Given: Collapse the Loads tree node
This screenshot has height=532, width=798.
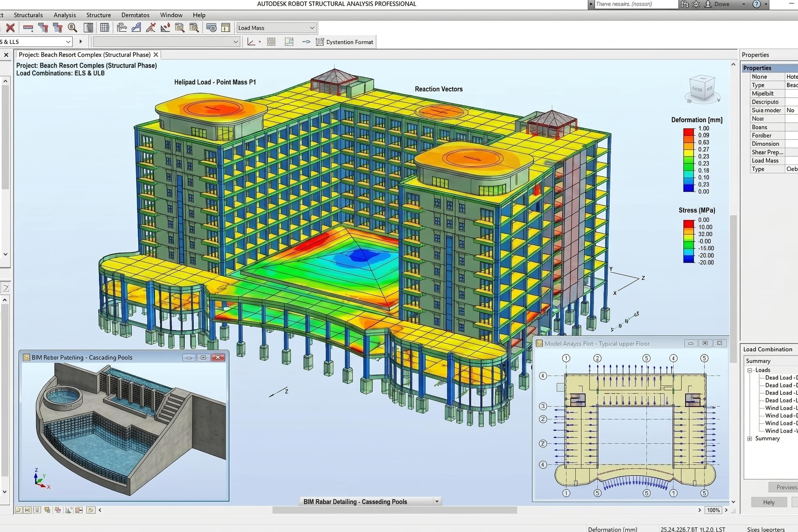Looking at the screenshot, I should [x=750, y=370].
